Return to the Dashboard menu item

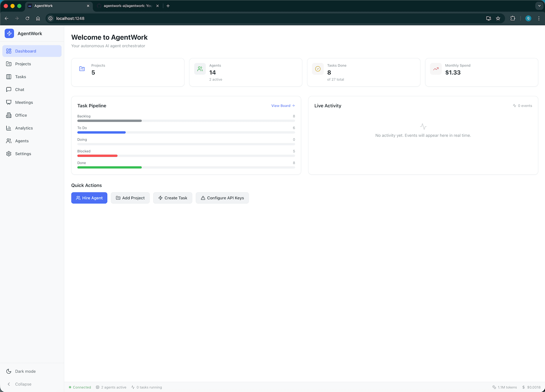pyautogui.click(x=25, y=51)
